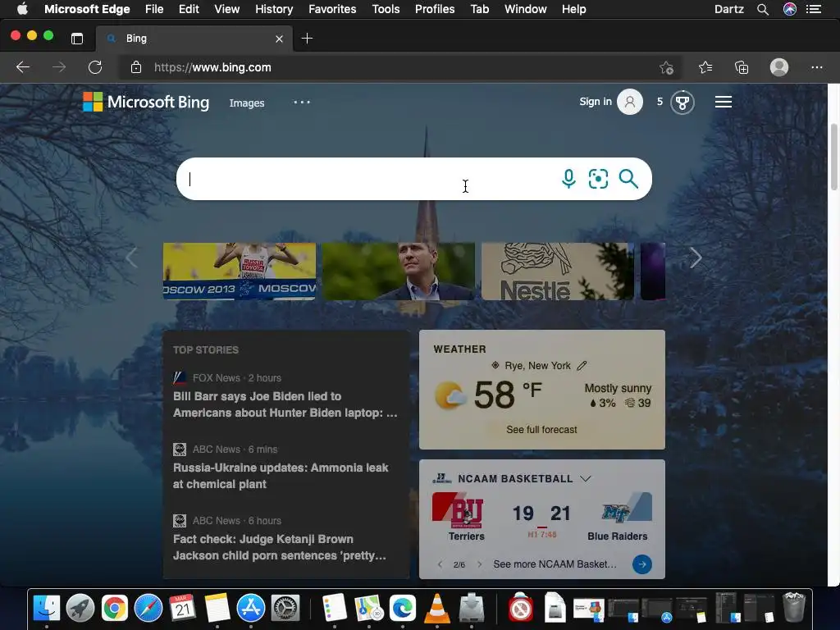The width and height of the screenshot is (840, 630).
Task: Open the Profiles menu
Action: (435, 9)
